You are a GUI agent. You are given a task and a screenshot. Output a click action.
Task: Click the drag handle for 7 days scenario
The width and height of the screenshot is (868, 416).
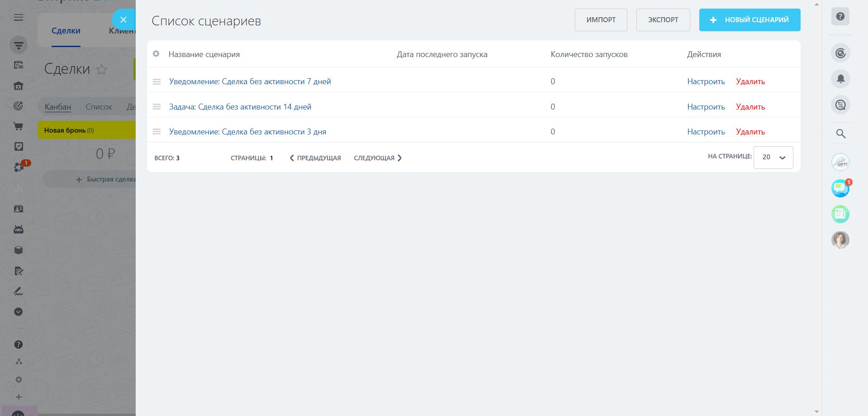pyautogui.click(x=157, y=82)
